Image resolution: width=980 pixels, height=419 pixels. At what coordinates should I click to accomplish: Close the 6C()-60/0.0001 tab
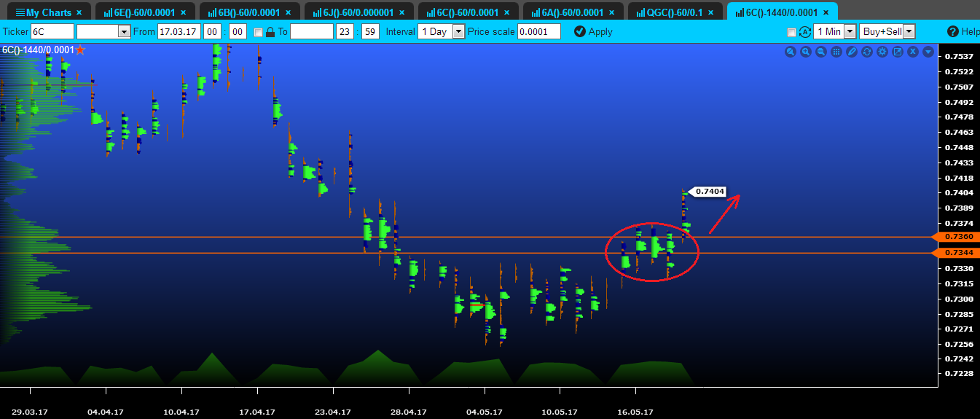(x=506, y=12)
